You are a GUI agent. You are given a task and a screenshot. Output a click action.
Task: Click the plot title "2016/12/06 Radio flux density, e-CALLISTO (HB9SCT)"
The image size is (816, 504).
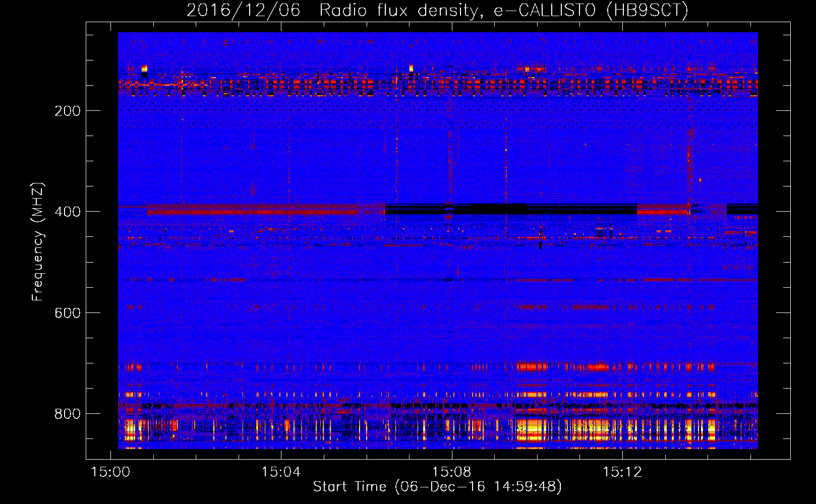tap(437, 10)
